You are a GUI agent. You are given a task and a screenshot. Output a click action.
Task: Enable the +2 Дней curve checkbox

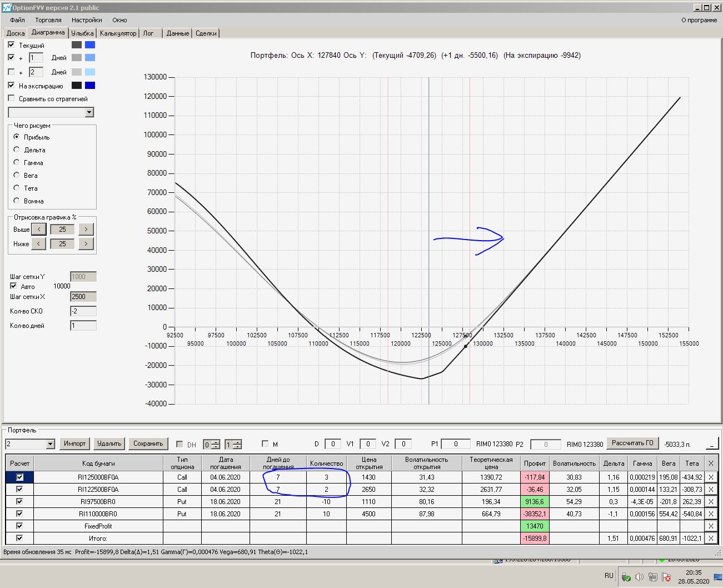pyautogui.click(x=11, y=72)
